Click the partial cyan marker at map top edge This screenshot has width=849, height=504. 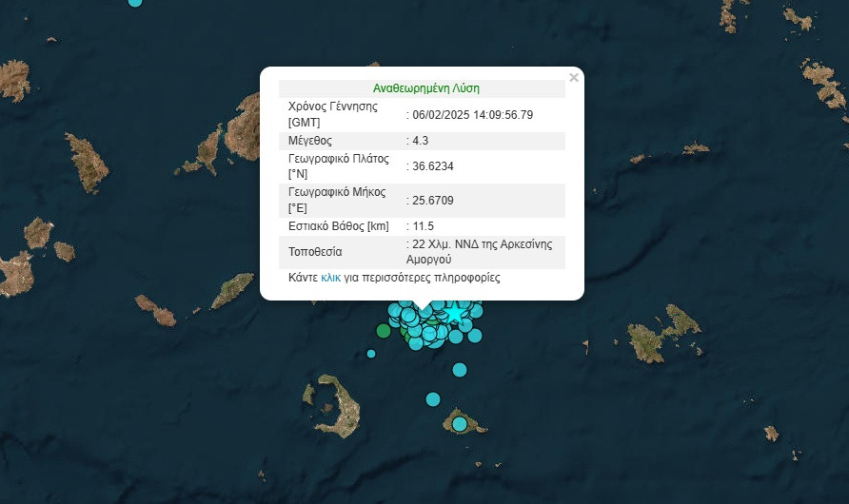pyautogui.click(x=135, y=3)
